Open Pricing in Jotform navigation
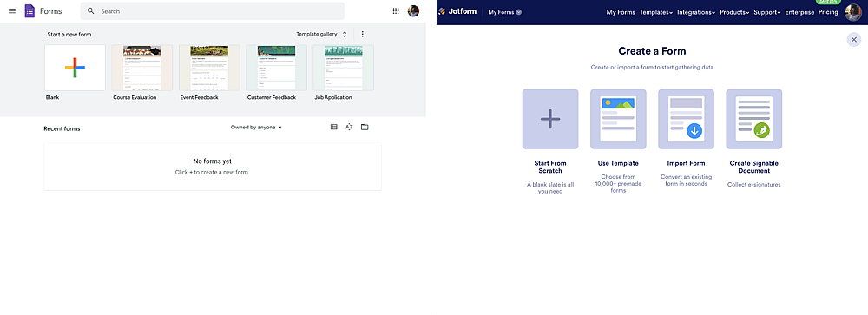 [x=828, y=12]
